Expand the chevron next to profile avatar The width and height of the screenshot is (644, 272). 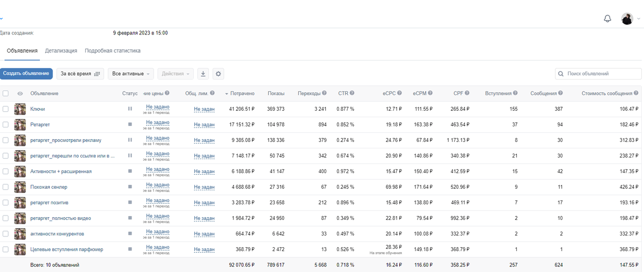pyautogui.click(x=639, y=19)
